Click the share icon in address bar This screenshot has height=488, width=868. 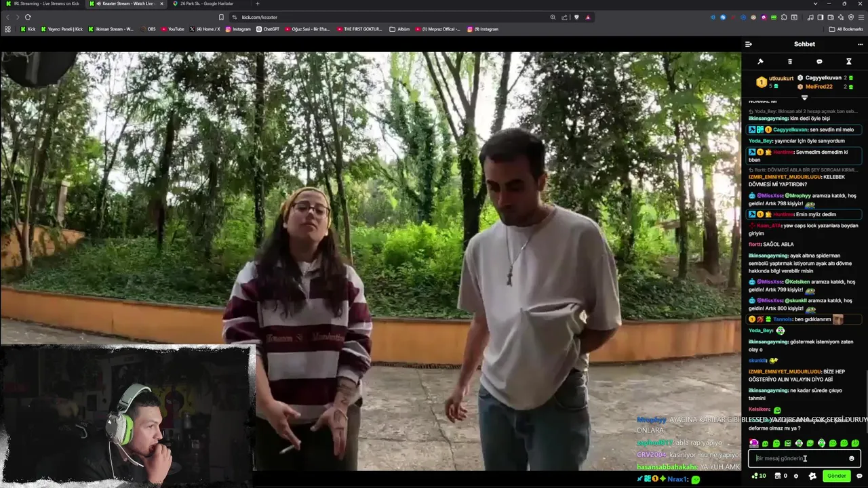(564, 17)
